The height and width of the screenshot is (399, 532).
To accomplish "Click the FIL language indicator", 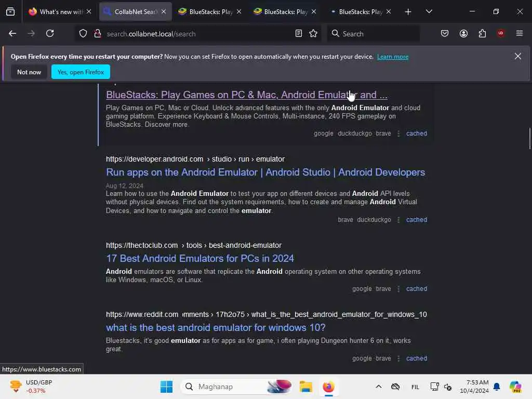I will (x=415, y=387).
